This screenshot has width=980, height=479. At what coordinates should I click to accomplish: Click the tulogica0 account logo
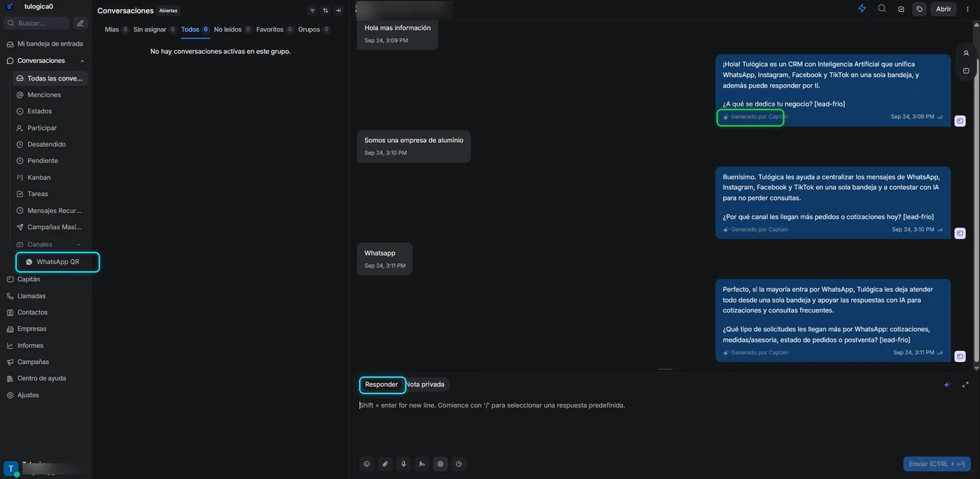click(10, 6)
